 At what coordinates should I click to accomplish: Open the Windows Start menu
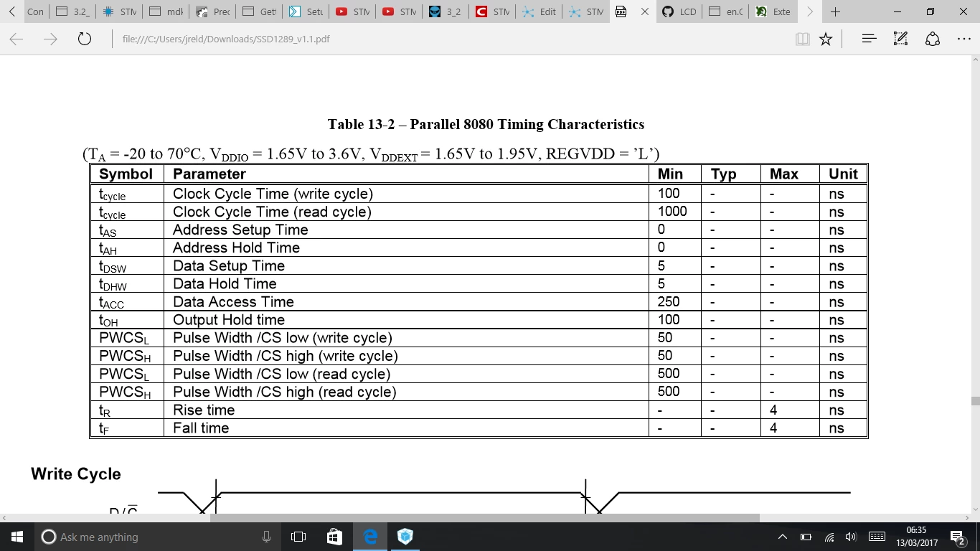(x=17, y=537)
